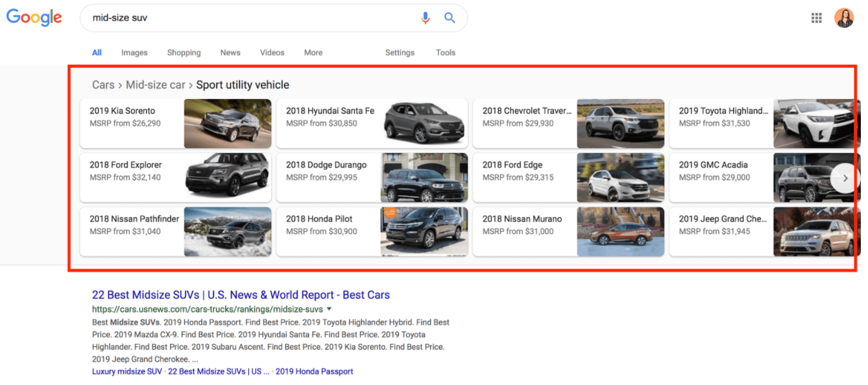The image size is (868, 385).
Task: Open the 2018 Dodge Durango card title
Action: (326, 164)
